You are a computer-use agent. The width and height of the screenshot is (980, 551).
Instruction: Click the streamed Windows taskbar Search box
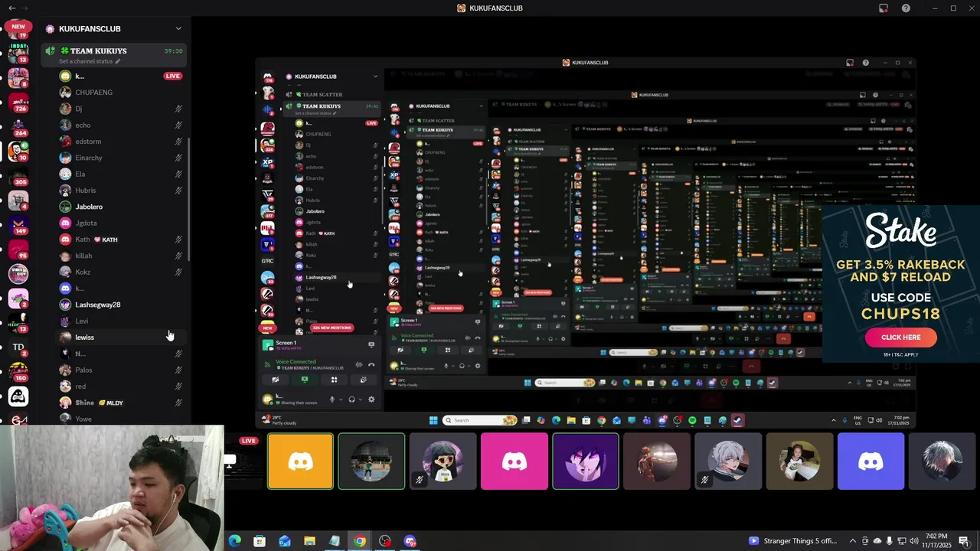481,420
